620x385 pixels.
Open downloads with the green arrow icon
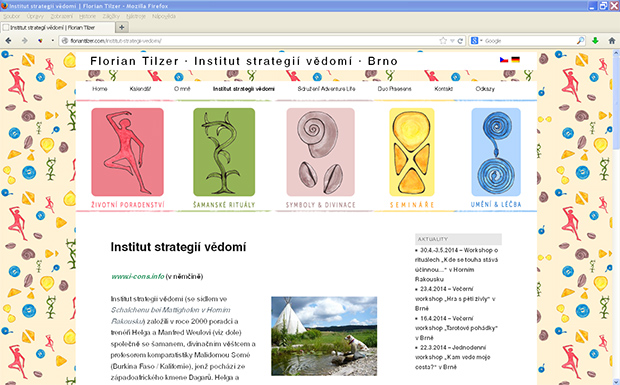pos(595,41)
